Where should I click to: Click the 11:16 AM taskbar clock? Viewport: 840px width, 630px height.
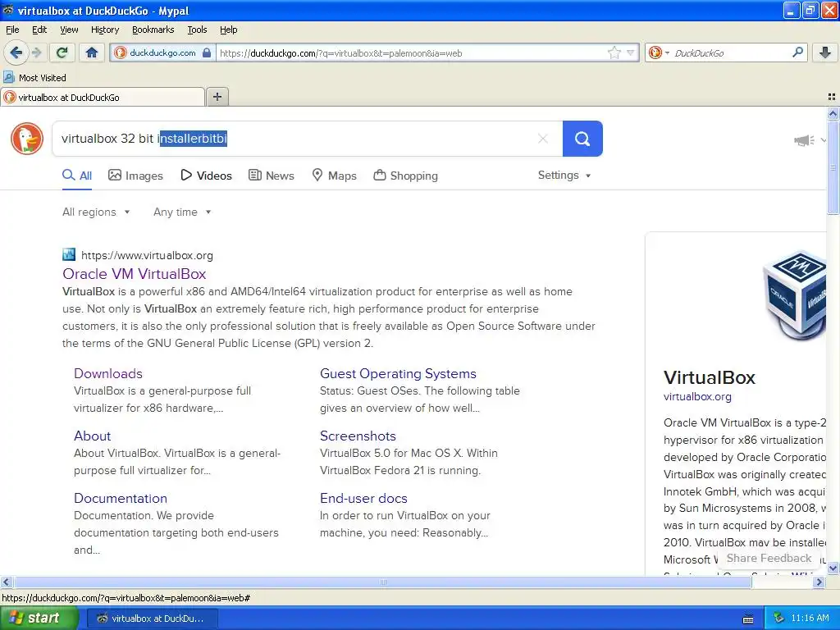(810, 618)
